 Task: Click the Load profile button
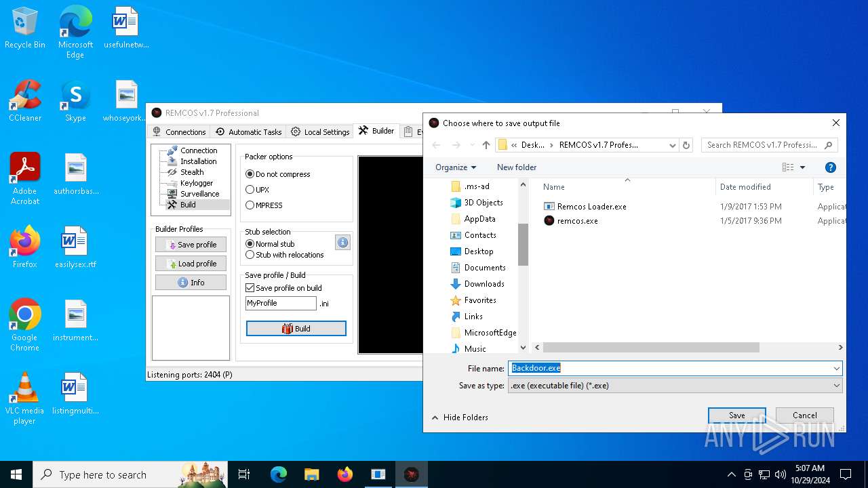[x=191, y=264]
